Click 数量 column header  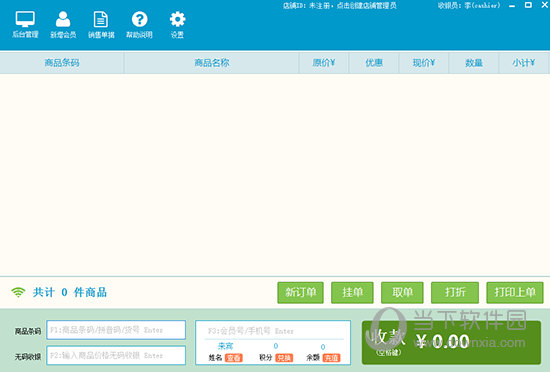[x=474, y=63]
